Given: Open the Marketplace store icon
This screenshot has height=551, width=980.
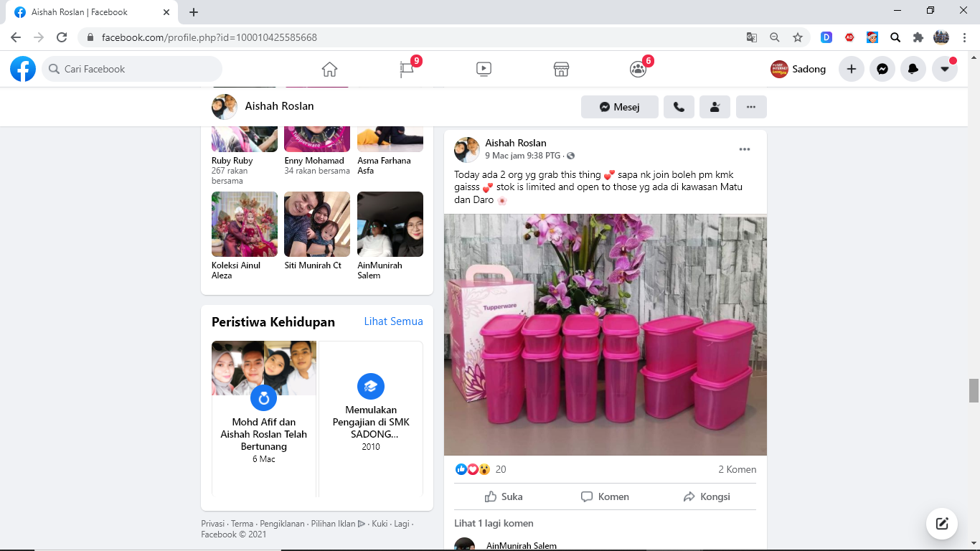Looking at the screenshot, I should tap(561, 70).
